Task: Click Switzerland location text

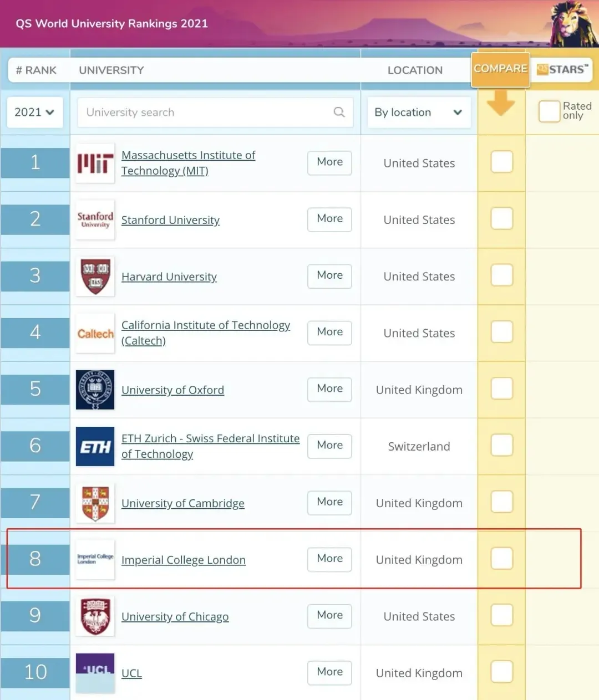Action: tap(419, 446)
